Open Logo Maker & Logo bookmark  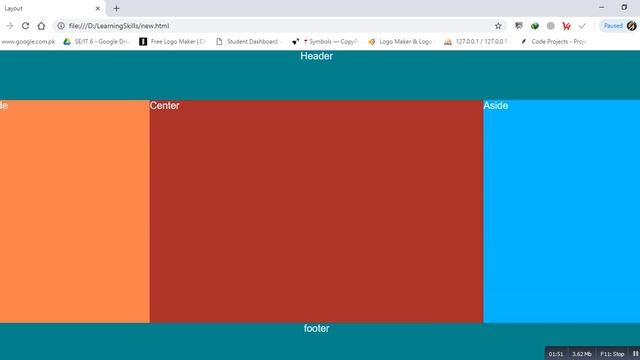[x=400, y=42]
